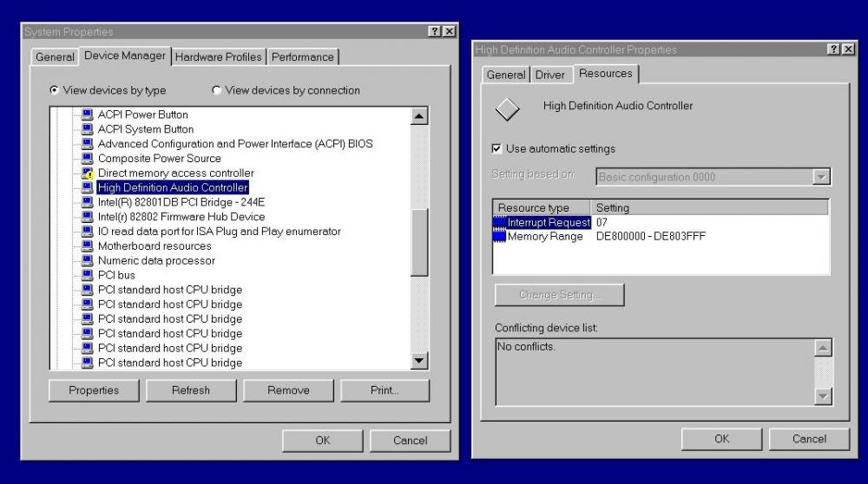This screenshot has height=484, width=868.
Task: Click the Memory Range resource icon
Action: click(x=499, y=236)
